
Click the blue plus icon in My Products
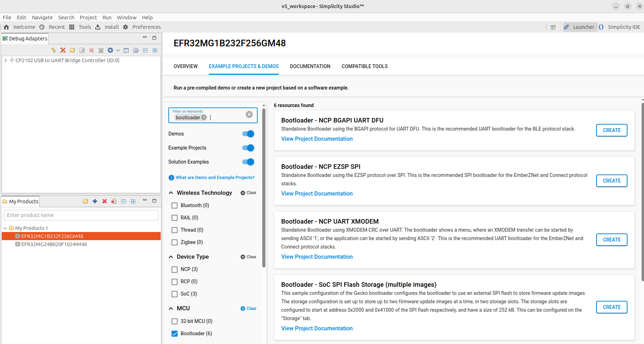pos(95,201)
